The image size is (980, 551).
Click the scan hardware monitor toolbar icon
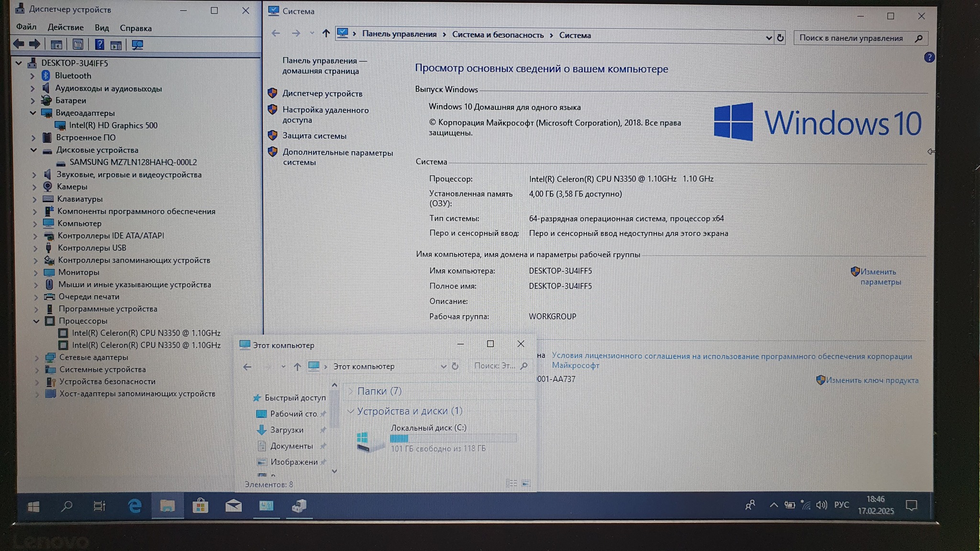point(137,45)
